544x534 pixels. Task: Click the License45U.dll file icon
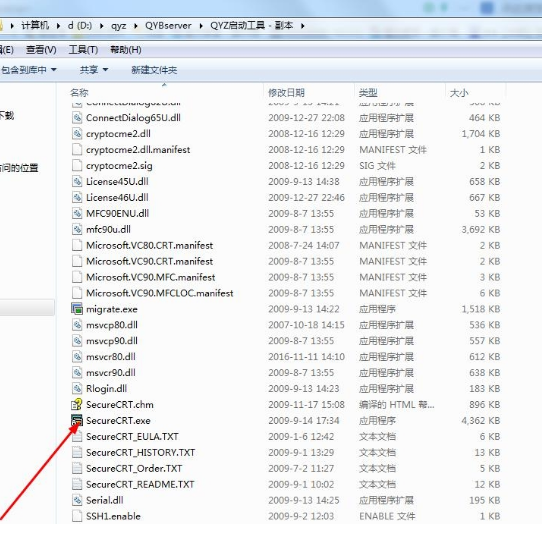77,181
